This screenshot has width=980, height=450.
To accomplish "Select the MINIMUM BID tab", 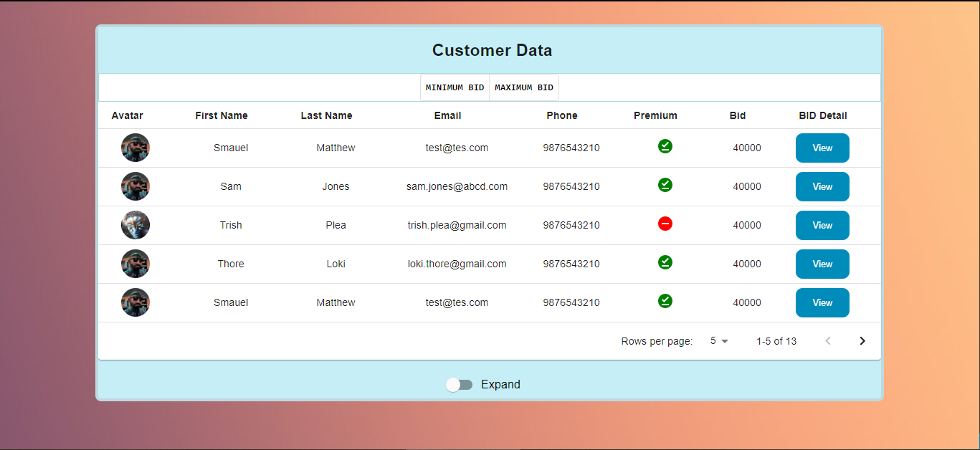I will pyautogui.click(x=455, y=87).
